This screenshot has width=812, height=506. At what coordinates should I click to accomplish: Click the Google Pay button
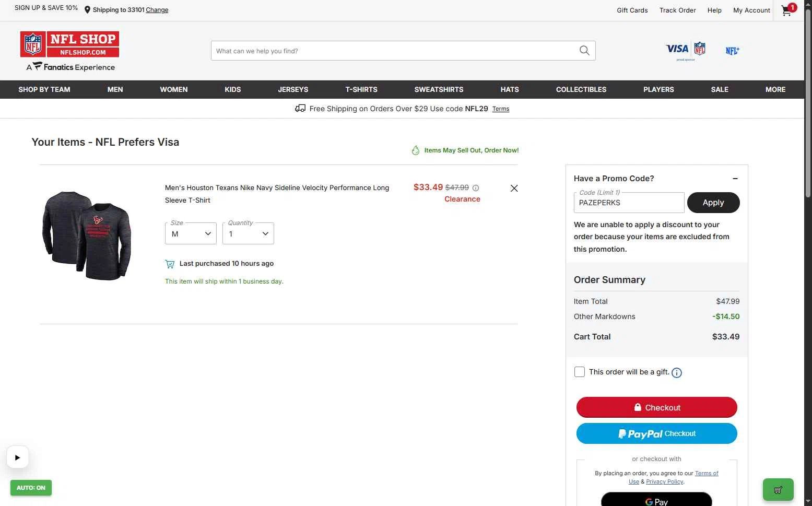click(x=657, y=500)
